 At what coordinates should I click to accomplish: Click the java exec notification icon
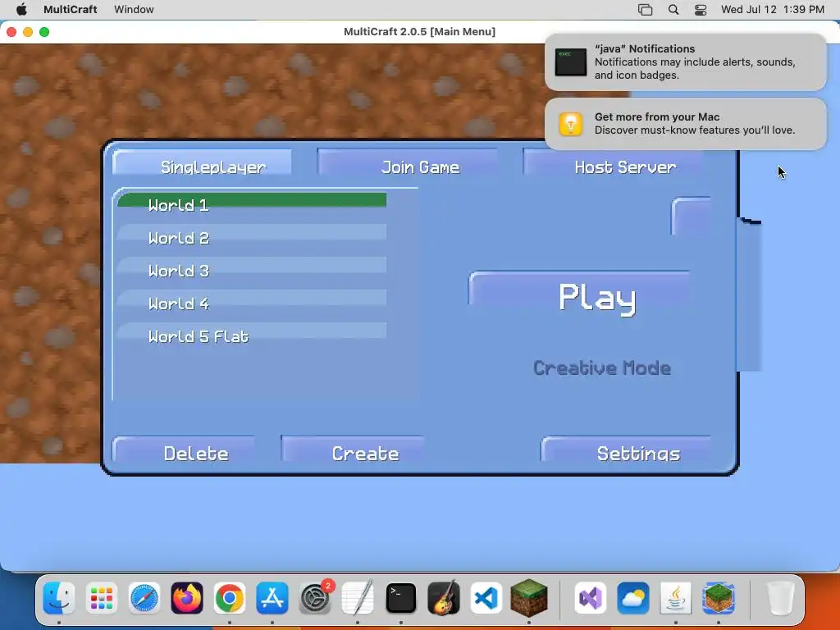coord(571,62)
